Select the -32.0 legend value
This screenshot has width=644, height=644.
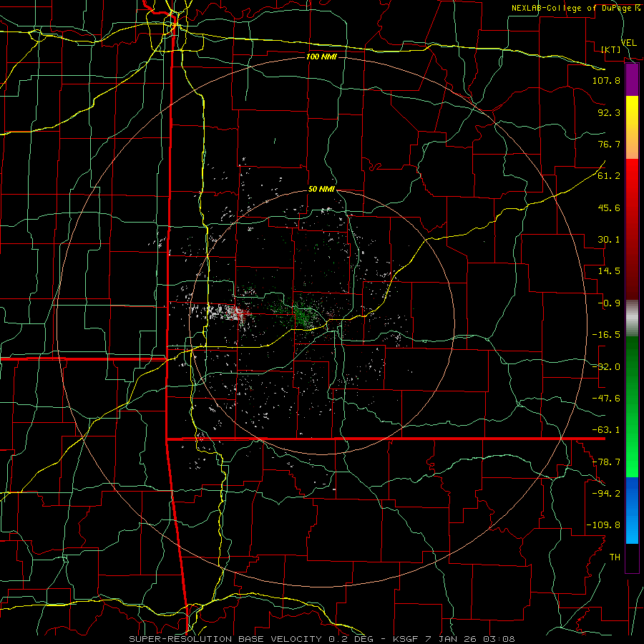606,367
